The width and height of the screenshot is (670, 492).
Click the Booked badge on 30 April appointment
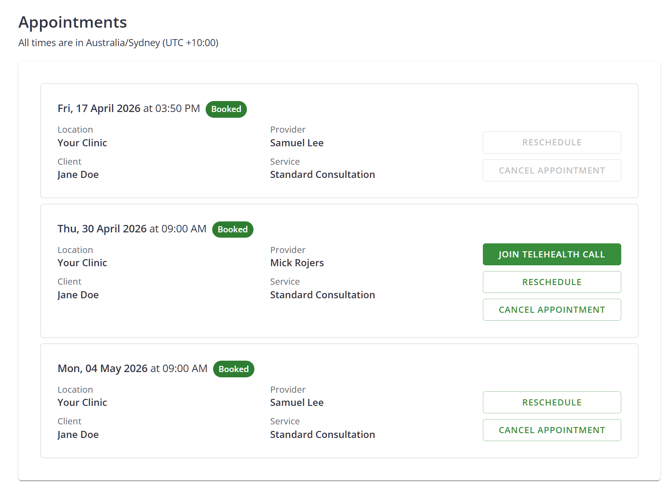pyautogui.click(x=232, y=229)
